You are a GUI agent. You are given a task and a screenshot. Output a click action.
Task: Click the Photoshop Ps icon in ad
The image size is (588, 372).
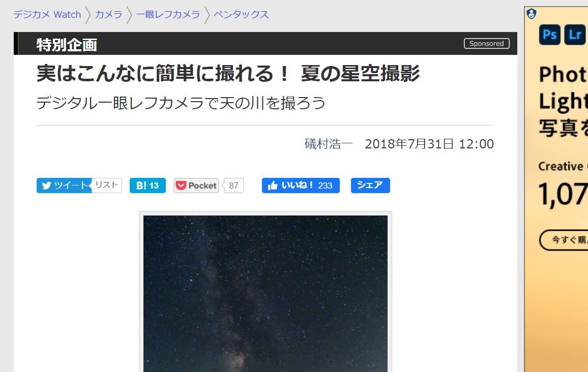coord(550,35)
